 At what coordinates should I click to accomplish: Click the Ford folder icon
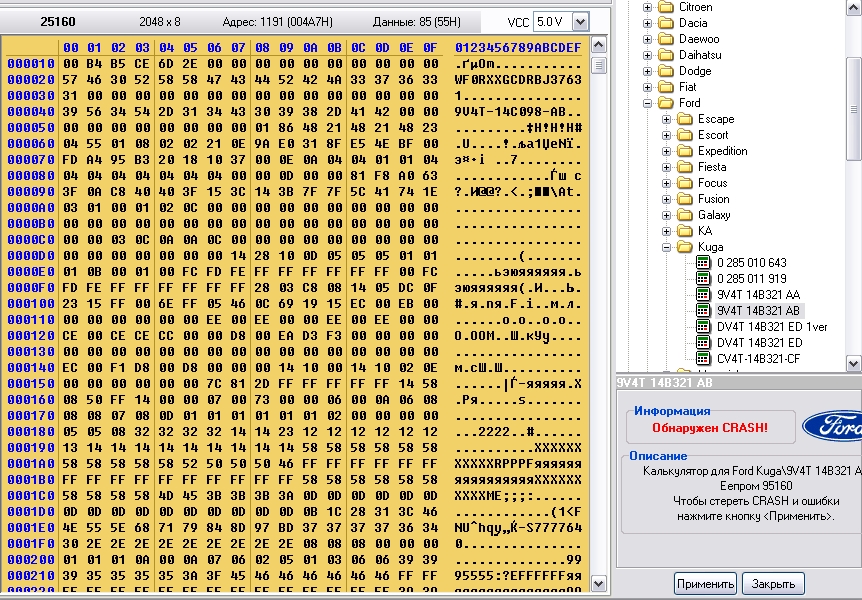[666, 103]
